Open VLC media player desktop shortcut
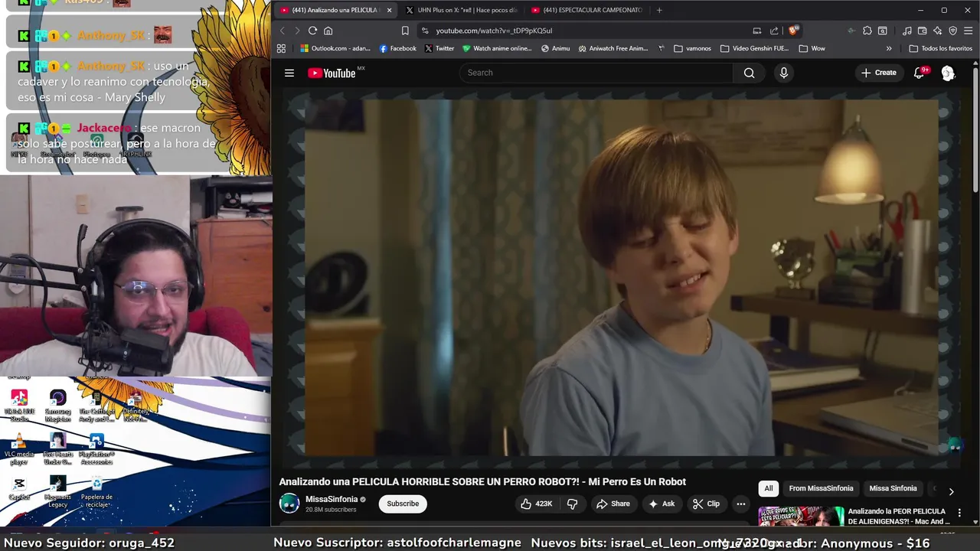 click(x=19, y=448)
